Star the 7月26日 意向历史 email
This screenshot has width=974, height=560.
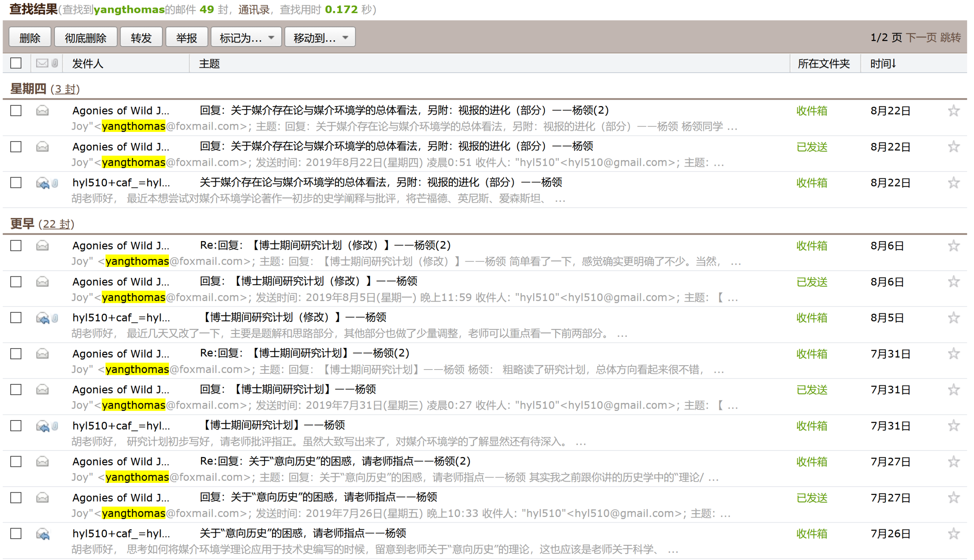[x=953, y=533]
